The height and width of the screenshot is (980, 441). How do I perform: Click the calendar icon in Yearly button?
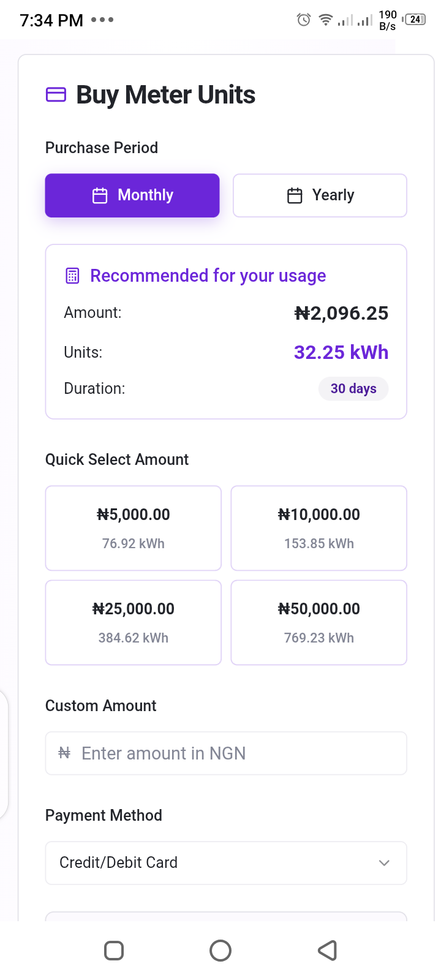295,195
